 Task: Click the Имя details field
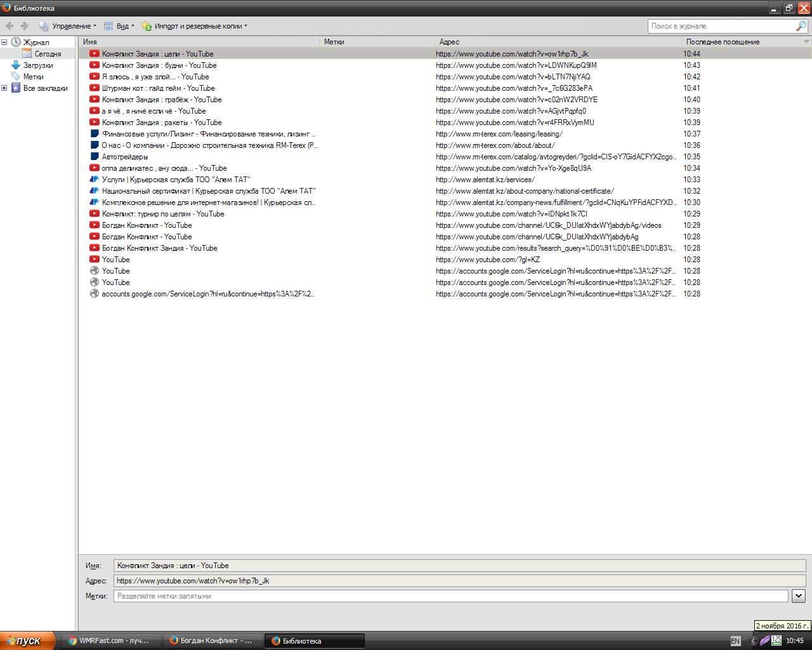[459, 566]
